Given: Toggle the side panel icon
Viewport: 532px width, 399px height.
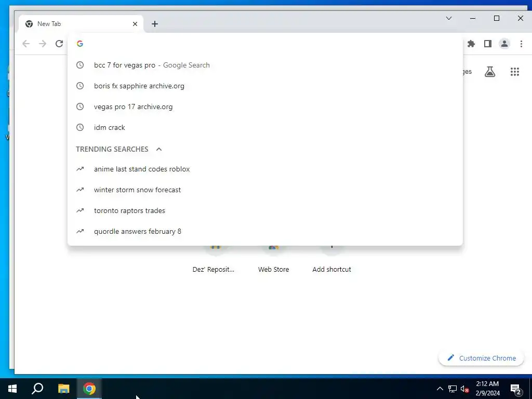Looking at the screenshot, I should [487, 44].
